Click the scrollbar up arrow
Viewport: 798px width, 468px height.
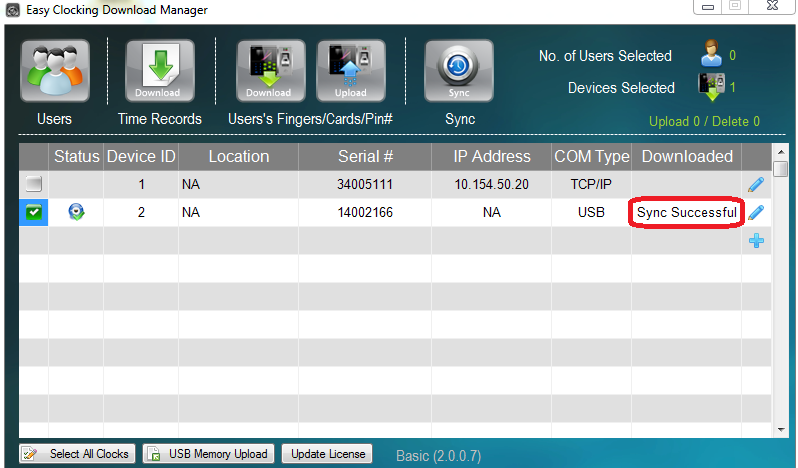tap(781, 152)
